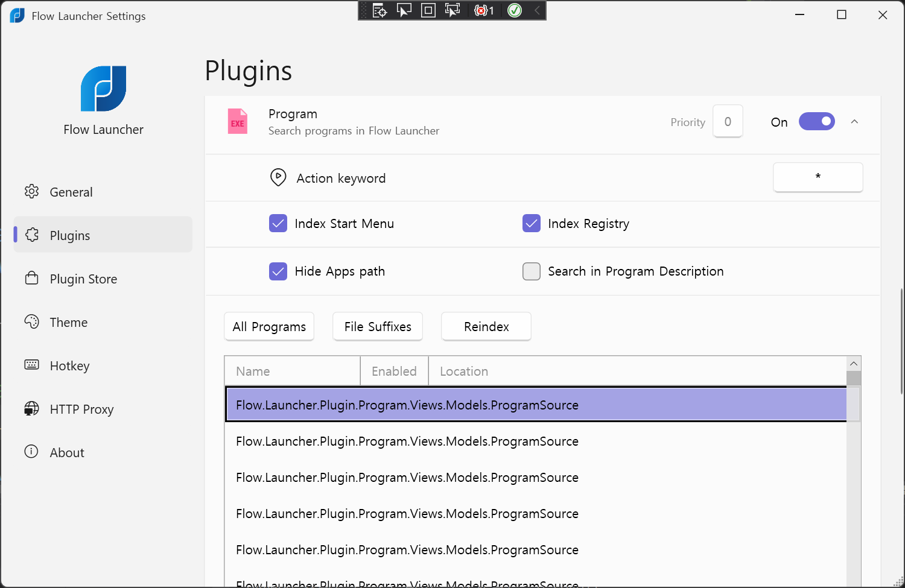Uncheck Hide Apps path
This screenshot has height=588, width=905.
tap(278, 271)
